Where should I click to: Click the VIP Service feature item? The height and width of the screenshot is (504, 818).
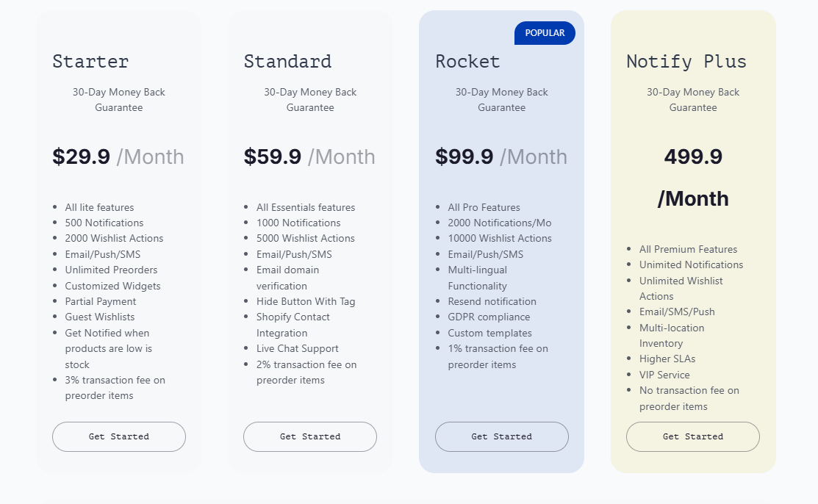(664, 375)
